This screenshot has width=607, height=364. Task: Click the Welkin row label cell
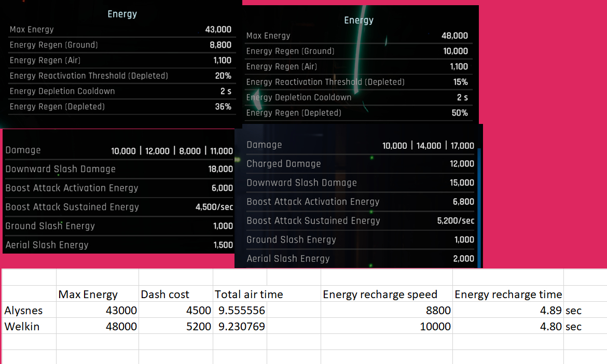point(29,326)
